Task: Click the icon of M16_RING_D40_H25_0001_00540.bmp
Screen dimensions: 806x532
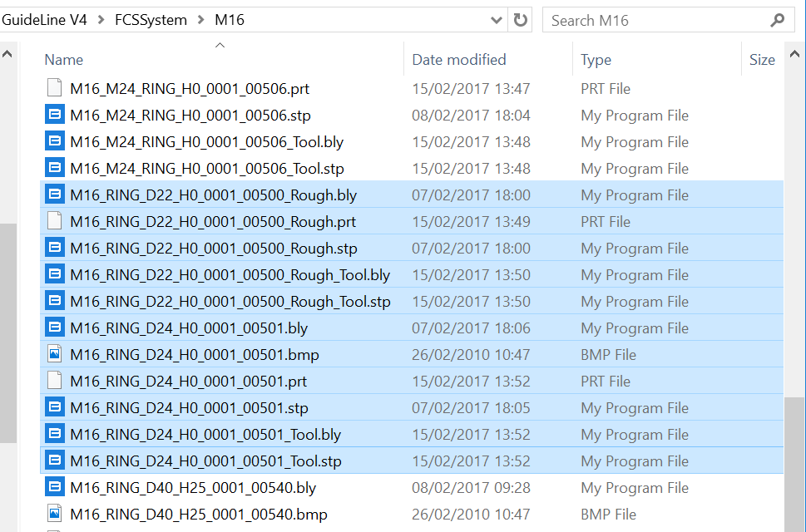Action: 55,514
